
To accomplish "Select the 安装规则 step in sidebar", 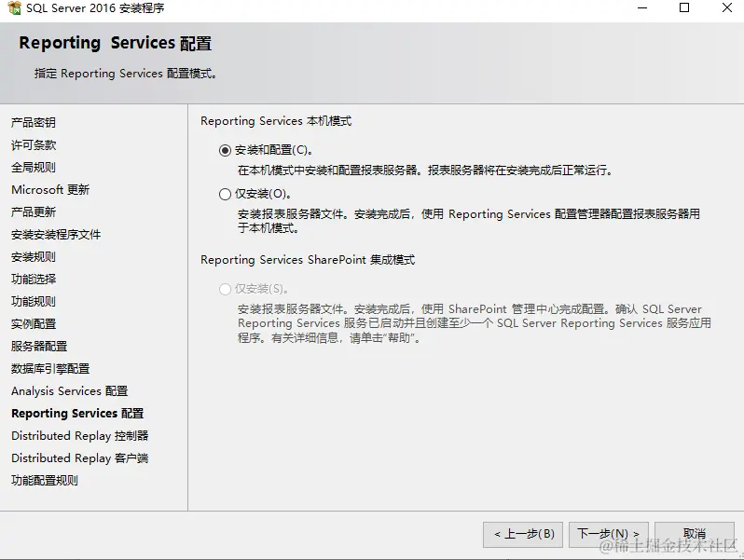I will pos(34,256).
